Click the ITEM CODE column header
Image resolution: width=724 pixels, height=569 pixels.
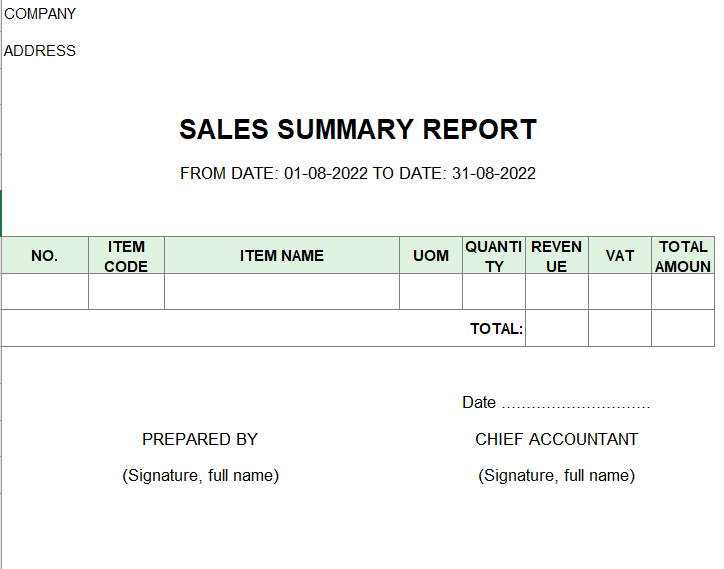[127, 255]
